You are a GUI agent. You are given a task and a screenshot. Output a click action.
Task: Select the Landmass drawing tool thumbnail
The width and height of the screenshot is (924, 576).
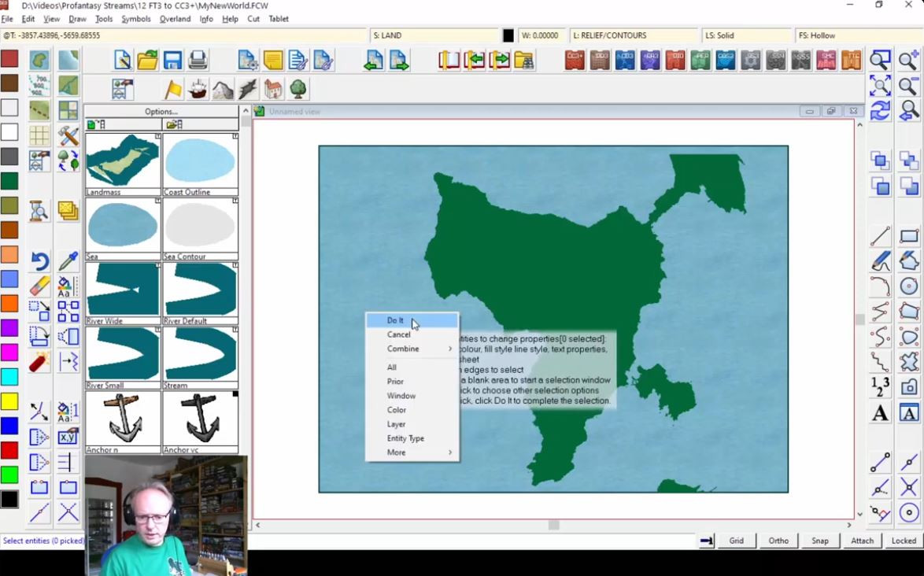(123, 161)
